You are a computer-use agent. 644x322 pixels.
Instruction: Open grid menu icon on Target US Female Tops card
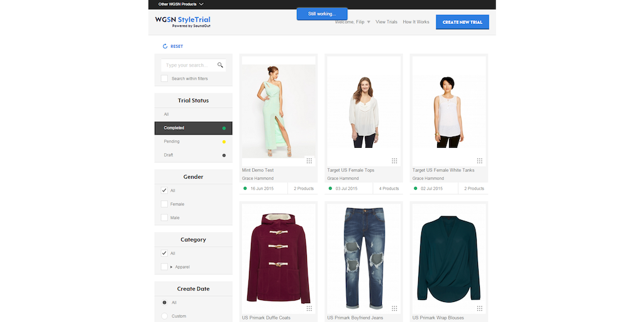tap(394, 160)
